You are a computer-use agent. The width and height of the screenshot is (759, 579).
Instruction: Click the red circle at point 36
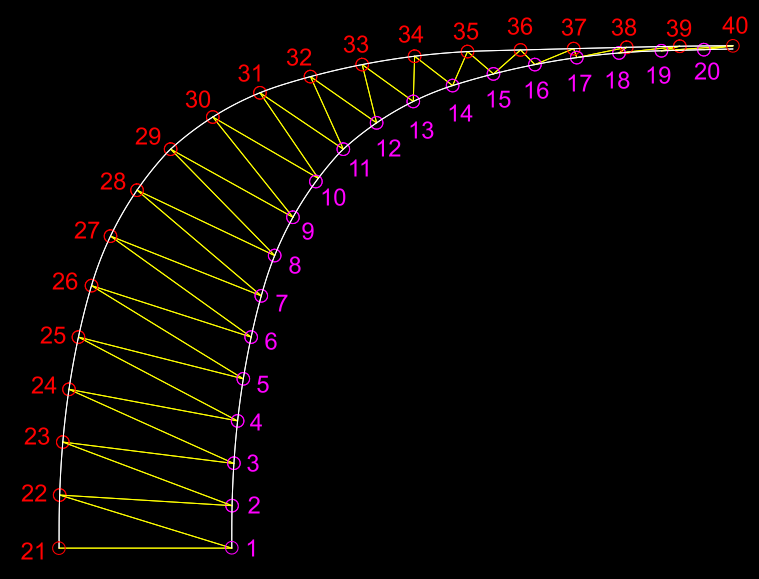point(520,49)
